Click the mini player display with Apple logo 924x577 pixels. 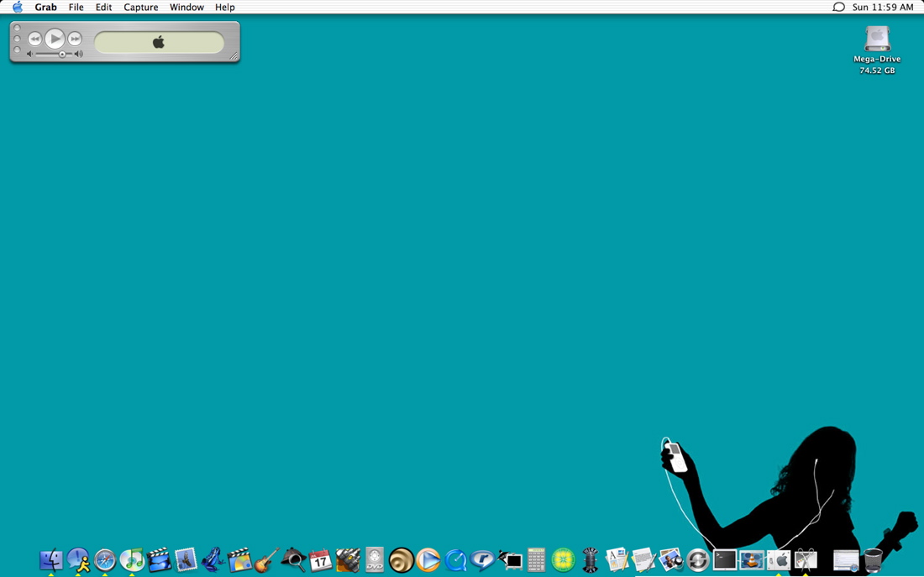[x=159, y=43]
